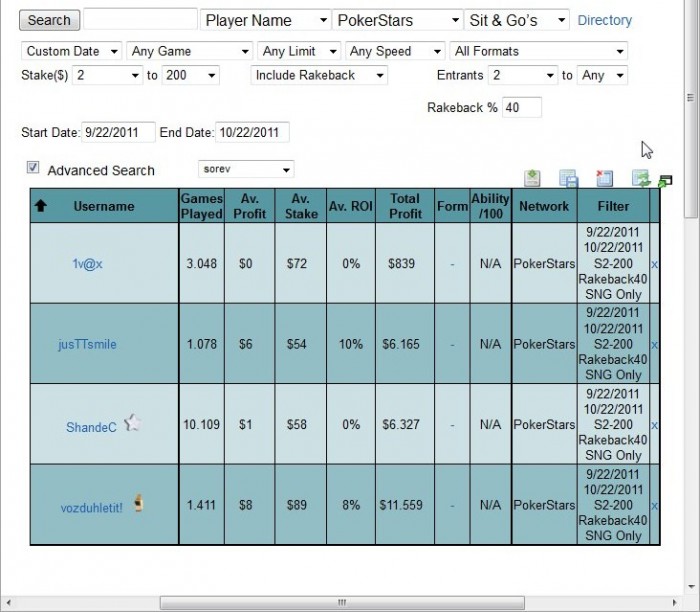Open the PokerStars network dropdown
Screen dimensions: 700x612
point(397,20)
